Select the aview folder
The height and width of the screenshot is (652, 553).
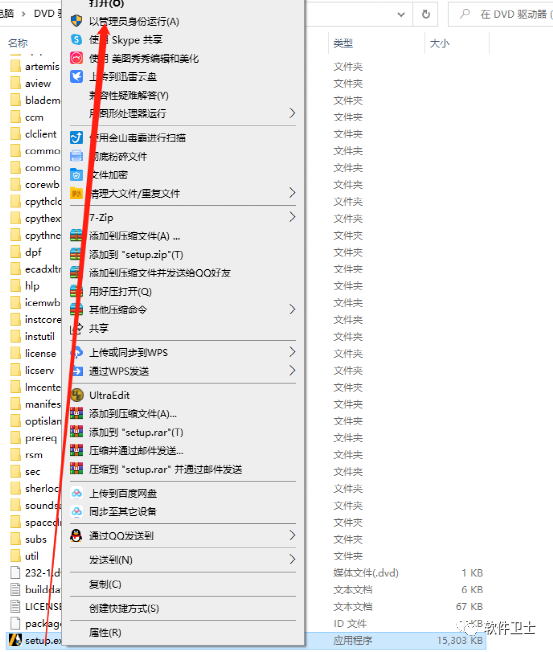32,83
